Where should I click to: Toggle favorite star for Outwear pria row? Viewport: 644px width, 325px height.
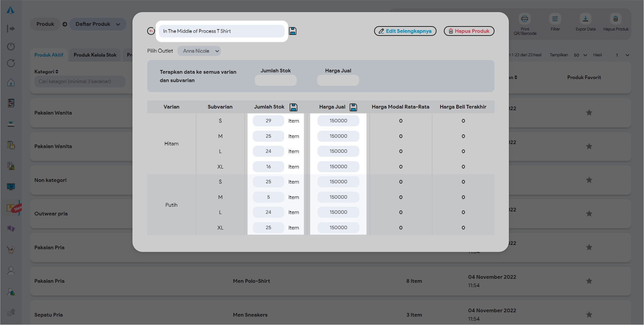pos(589,214)
